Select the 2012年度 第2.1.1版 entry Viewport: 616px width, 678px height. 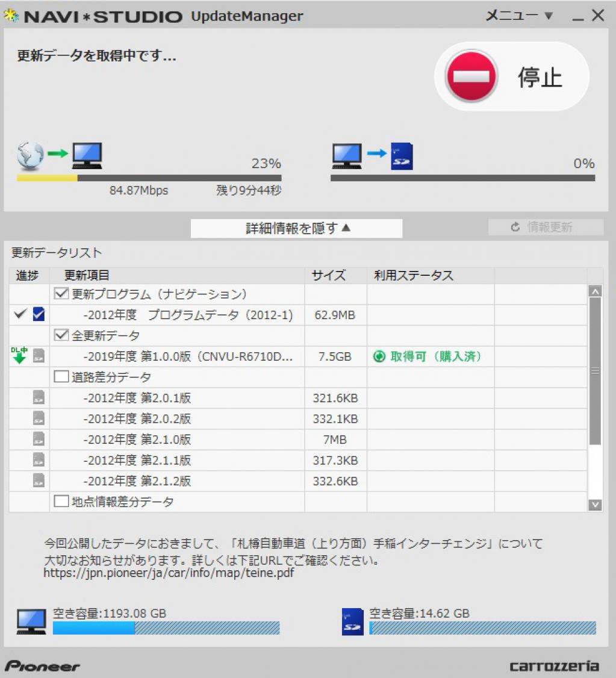click(x=137, y=460)
